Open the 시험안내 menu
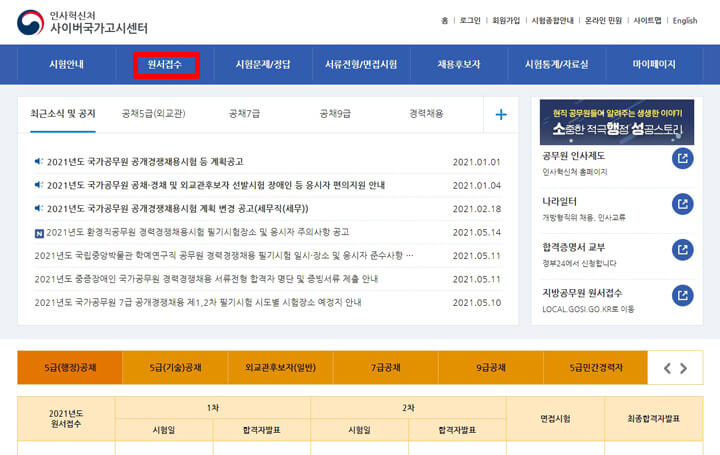This screenshot has height=455, width=720. [x=67, y=65]
